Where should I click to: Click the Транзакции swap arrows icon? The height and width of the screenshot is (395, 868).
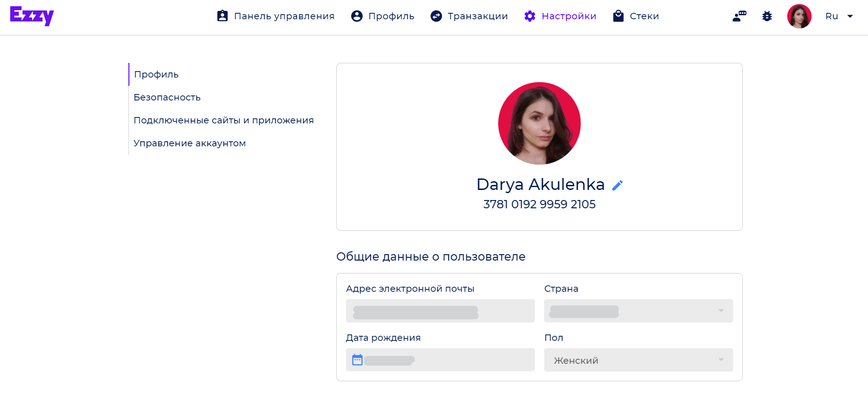click(436, 16)
